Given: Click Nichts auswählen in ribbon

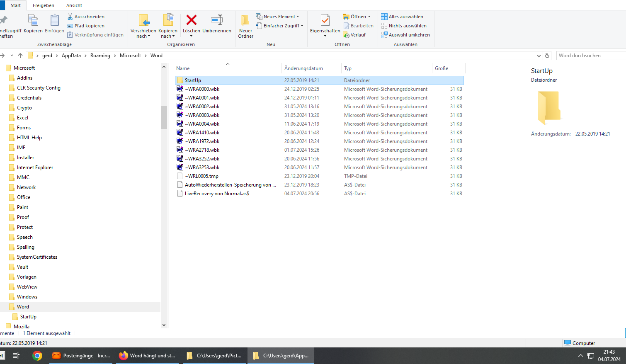Looking at the screenshot, I should point(404,26).
